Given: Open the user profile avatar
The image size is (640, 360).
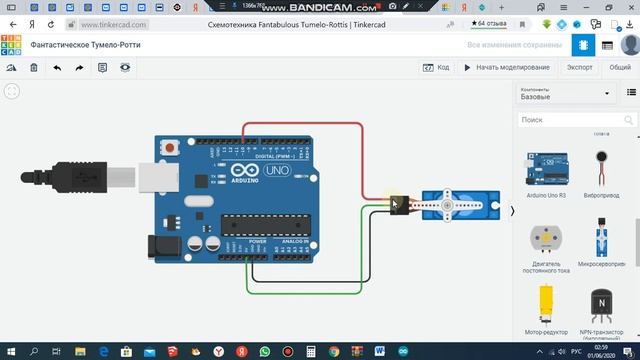Looking at the screenshot, I should 630,45.
